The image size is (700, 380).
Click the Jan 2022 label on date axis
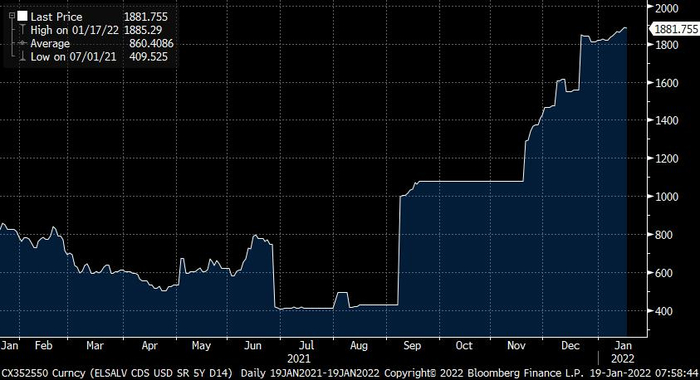(622, 352)
